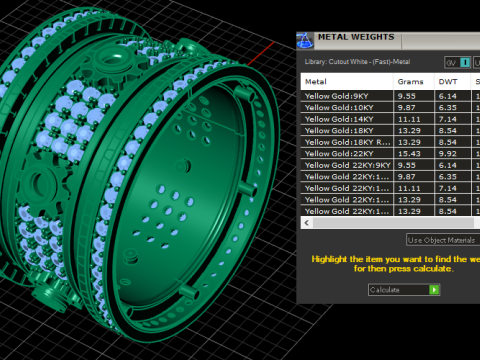Click the Calculate button
This screenshot has height=360, width=480.
tap(404, 290)
